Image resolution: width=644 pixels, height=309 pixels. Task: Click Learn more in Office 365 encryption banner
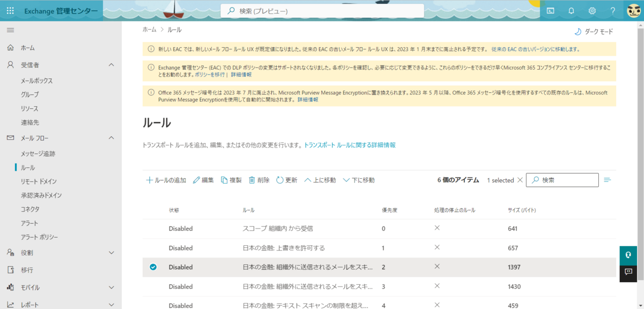click(308, 100)
